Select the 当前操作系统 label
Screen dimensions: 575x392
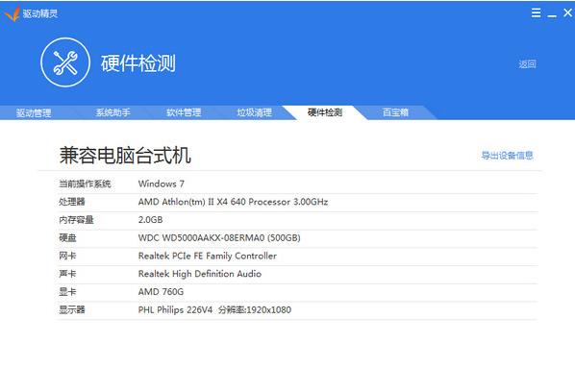click(x=85, y=184)
